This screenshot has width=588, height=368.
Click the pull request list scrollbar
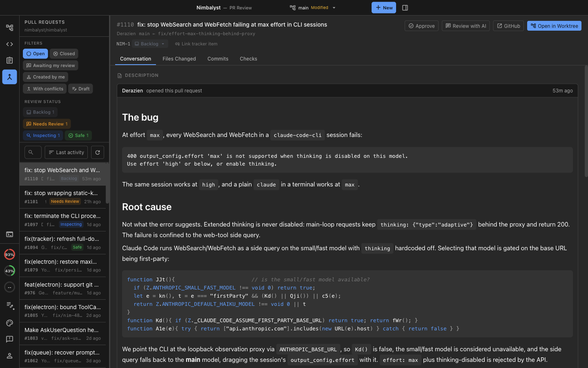tap(107, 183)
